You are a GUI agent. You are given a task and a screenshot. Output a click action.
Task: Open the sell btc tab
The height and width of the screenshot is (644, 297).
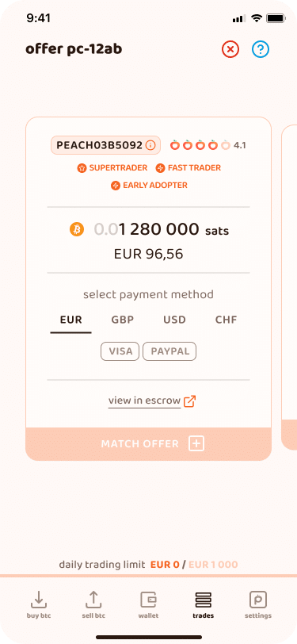(93, 604)
